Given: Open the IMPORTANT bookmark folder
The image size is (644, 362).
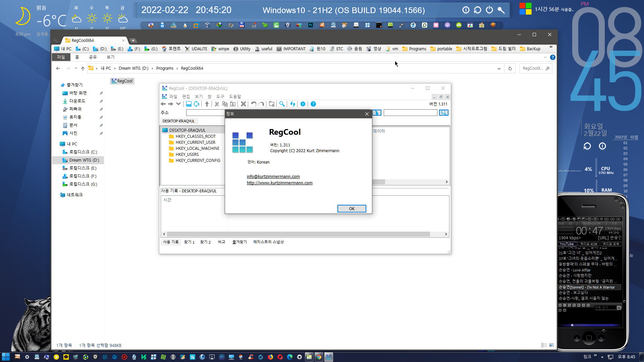Looking at the screenshot, I should (x=291, y=49).
